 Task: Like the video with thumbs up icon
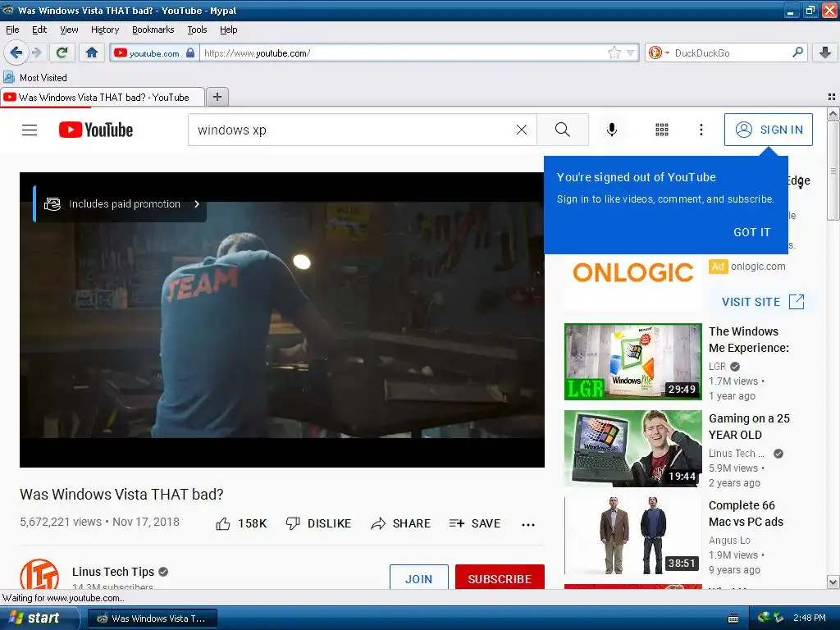(x=223, y=524)
